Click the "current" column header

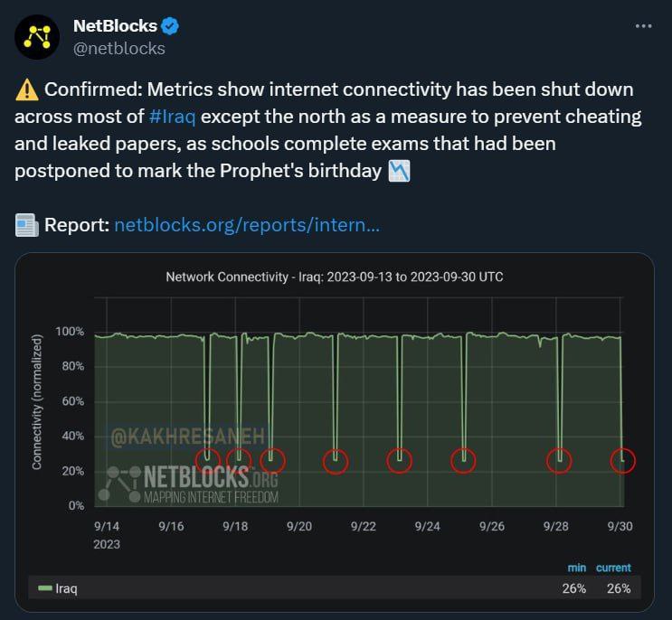click(x=613, y=568)
